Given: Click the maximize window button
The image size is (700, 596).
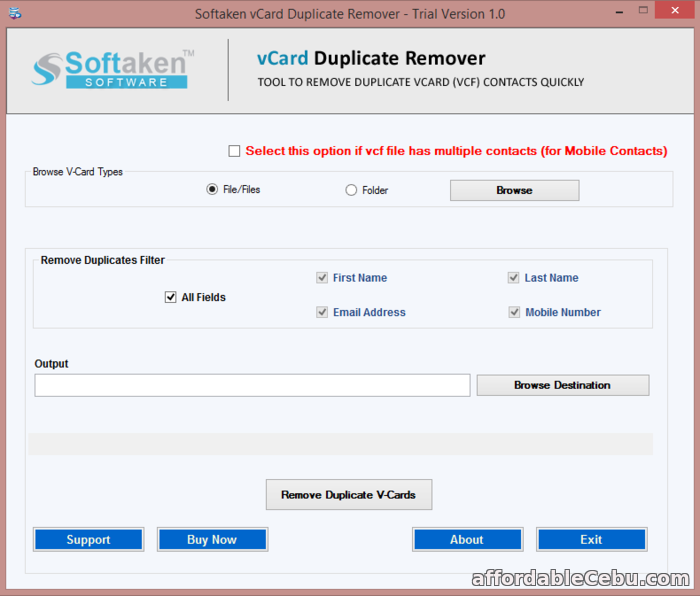Looking at the screenshot, I should click(x=643, y=10).
